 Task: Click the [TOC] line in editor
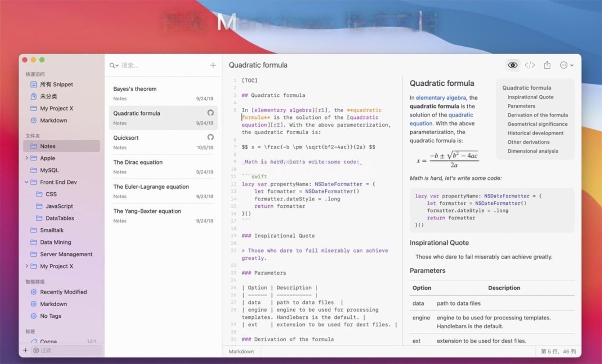tap(249, 81)
